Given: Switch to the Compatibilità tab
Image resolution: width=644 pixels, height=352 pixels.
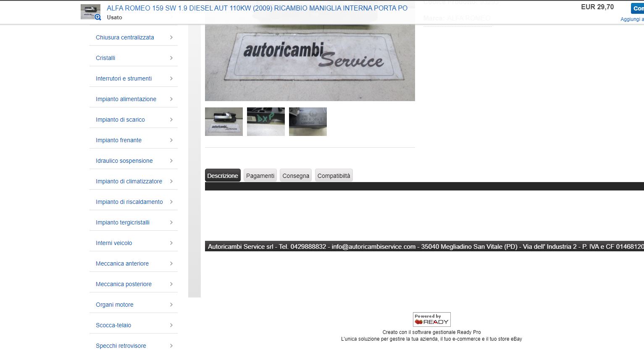Looking at the screenshot, I should point(334,175).
